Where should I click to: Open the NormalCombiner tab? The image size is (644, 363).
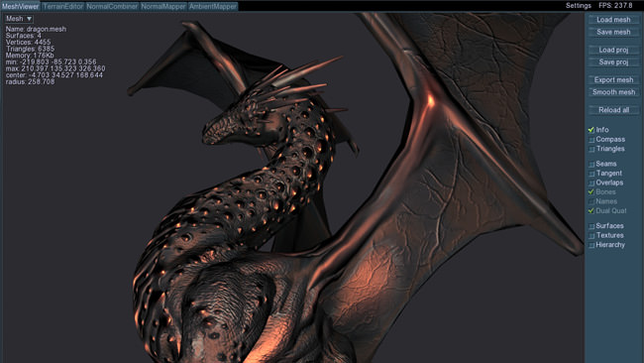112,6
